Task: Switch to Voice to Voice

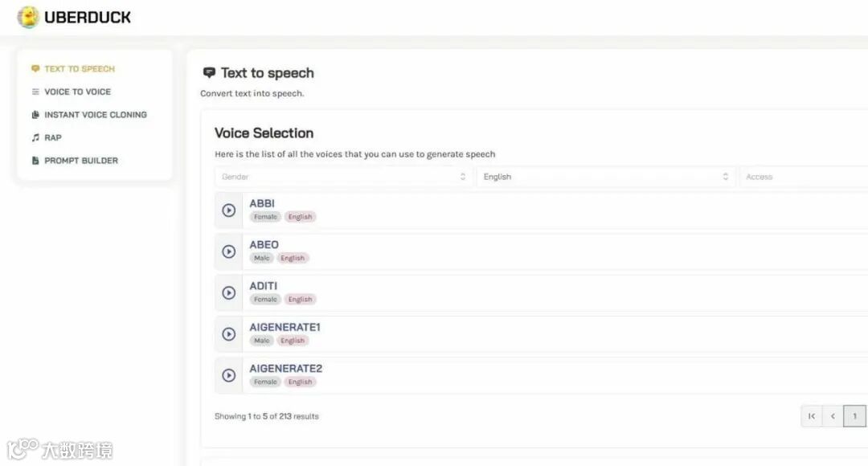Action: click(77, 92)
